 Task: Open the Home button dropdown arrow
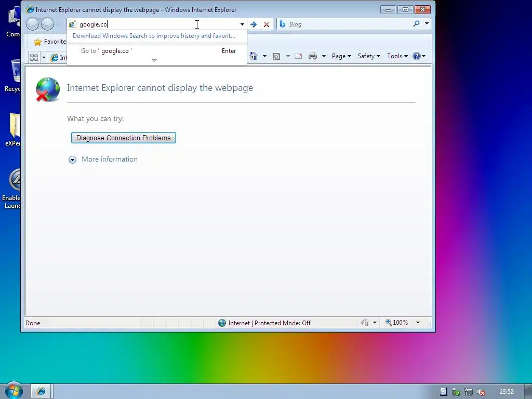(264, 56)
